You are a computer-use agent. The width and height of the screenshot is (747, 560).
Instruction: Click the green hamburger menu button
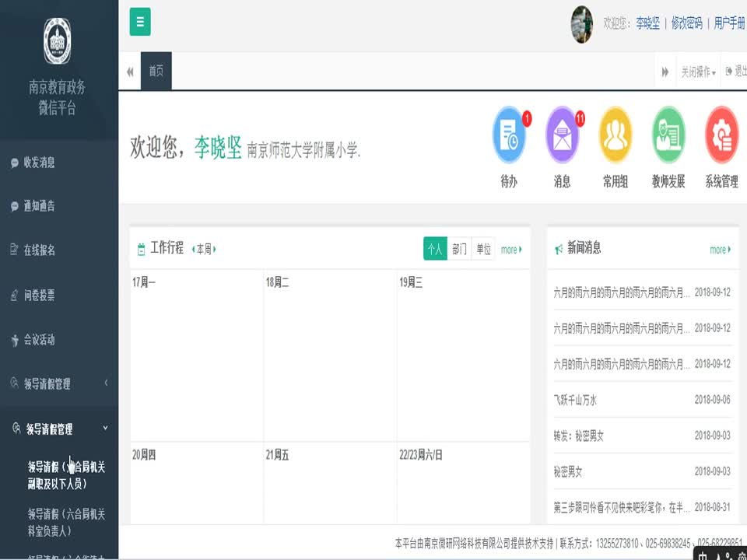[x=140, y=23]
